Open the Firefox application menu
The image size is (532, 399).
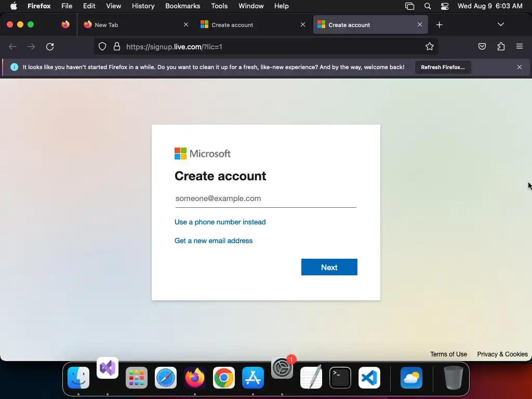coord(39,6)
